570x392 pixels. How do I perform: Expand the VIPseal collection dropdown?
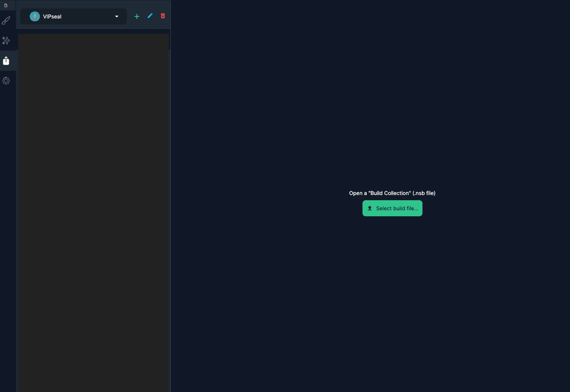74,17
